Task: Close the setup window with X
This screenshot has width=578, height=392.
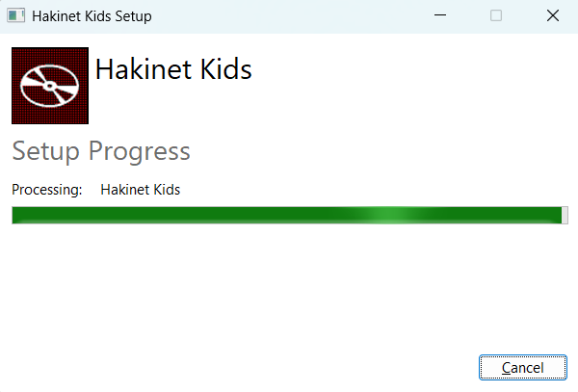Action: [552, 16]
